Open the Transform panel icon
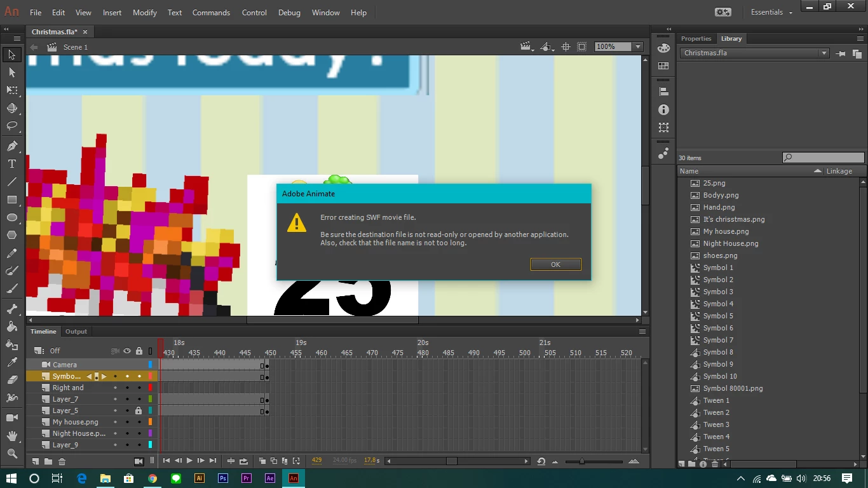The width and height of the screenshot is (868, 488). (663, 127)
